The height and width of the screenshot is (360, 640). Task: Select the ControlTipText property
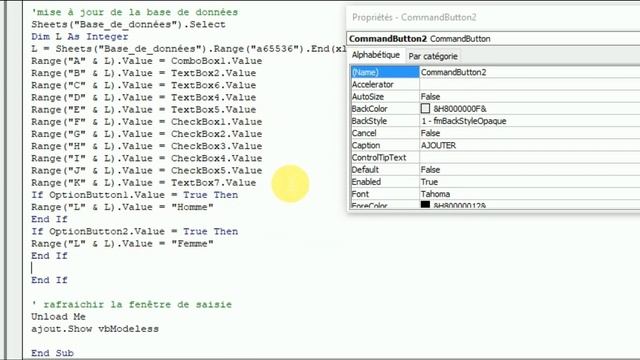[385, 158]
